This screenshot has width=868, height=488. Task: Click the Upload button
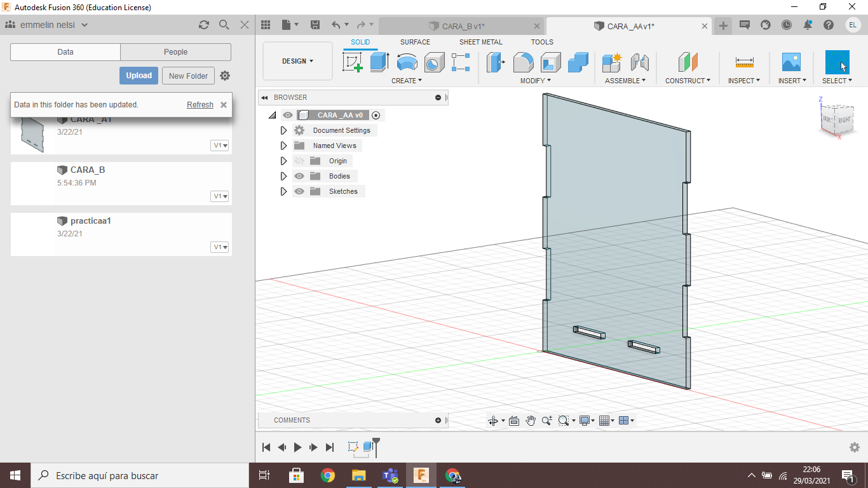pyautogui.click(x=139, y=76)
